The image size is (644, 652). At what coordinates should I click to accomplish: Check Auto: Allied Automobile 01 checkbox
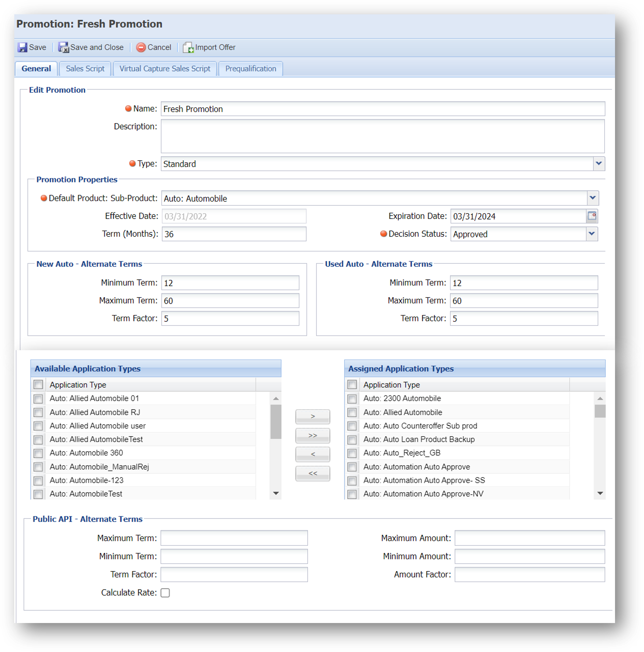click(38, 399)
